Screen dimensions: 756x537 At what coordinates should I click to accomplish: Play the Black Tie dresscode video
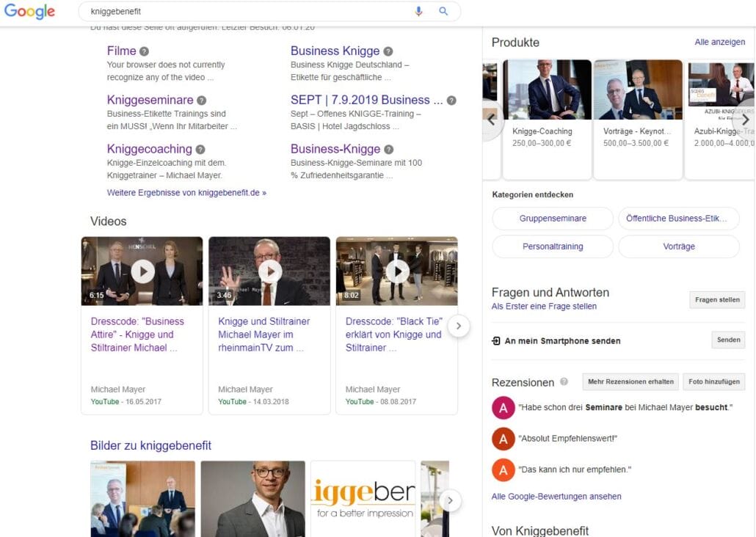coord(397,271)
